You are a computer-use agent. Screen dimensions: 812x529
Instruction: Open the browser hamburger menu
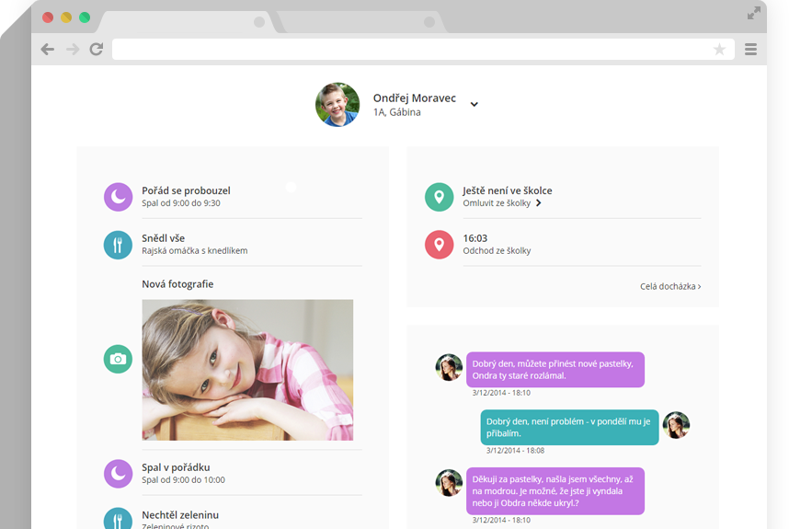[750, 50]
